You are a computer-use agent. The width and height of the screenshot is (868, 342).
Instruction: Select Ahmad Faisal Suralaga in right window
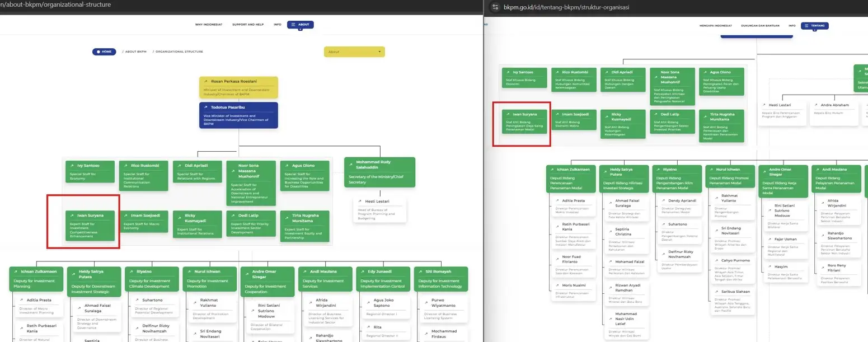click(626, 209)
